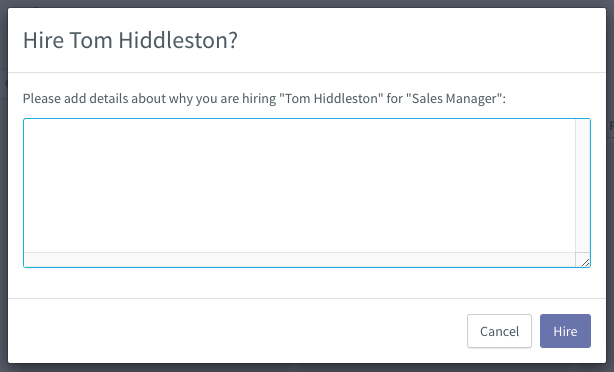Click the "Please add details" prompt label

tap(264, 98)
